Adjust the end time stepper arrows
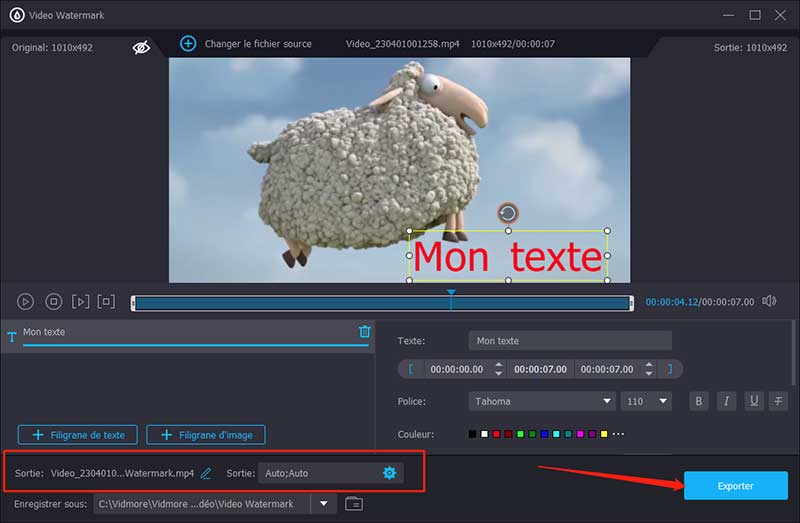Image resolution: width=800 pixels, height=523 pixels. click(x=648, y=369)
